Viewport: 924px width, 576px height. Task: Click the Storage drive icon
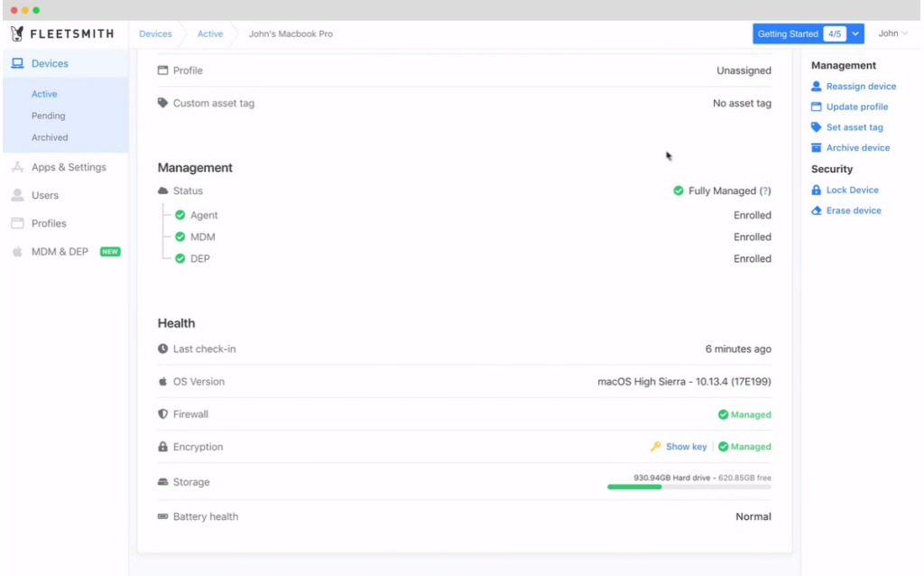(x=162, y=482)
